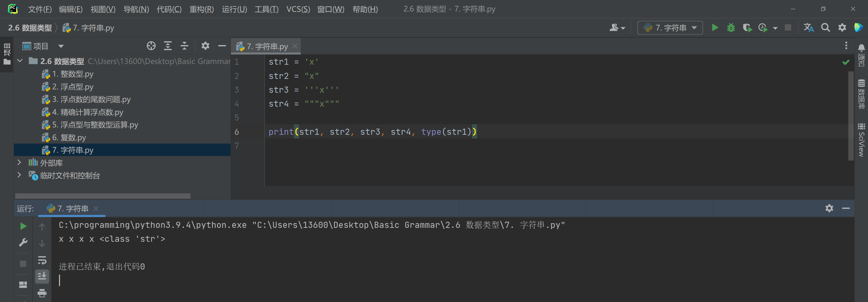Click the green inspection checkmark
868x302 pixels.
tap(846, 62)
